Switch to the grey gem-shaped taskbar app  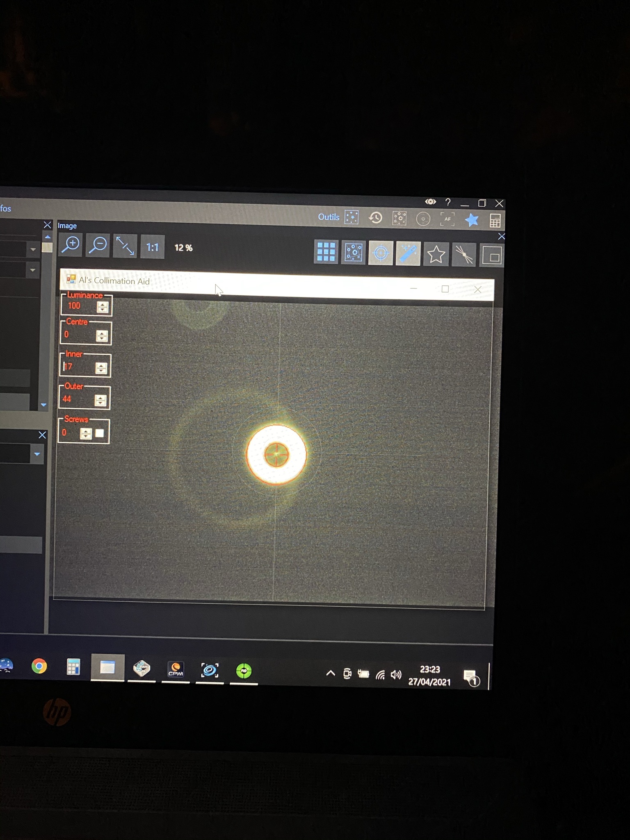(x=142, y=668)
